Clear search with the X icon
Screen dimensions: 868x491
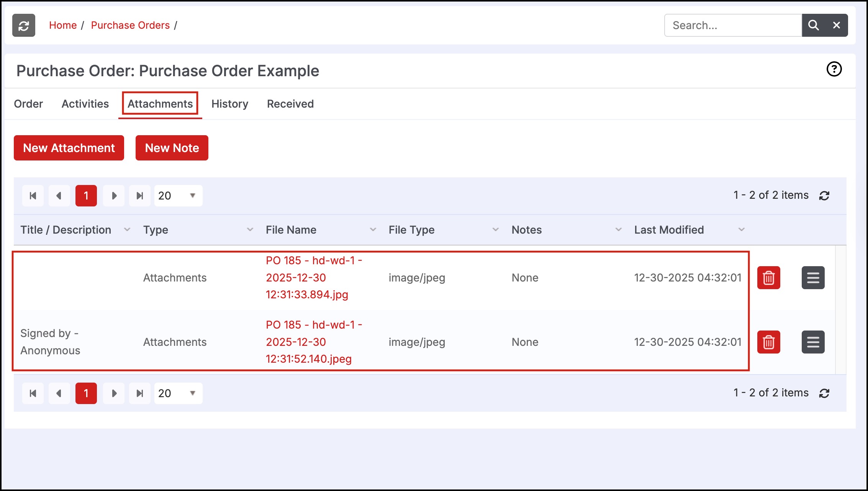[836, 25]
